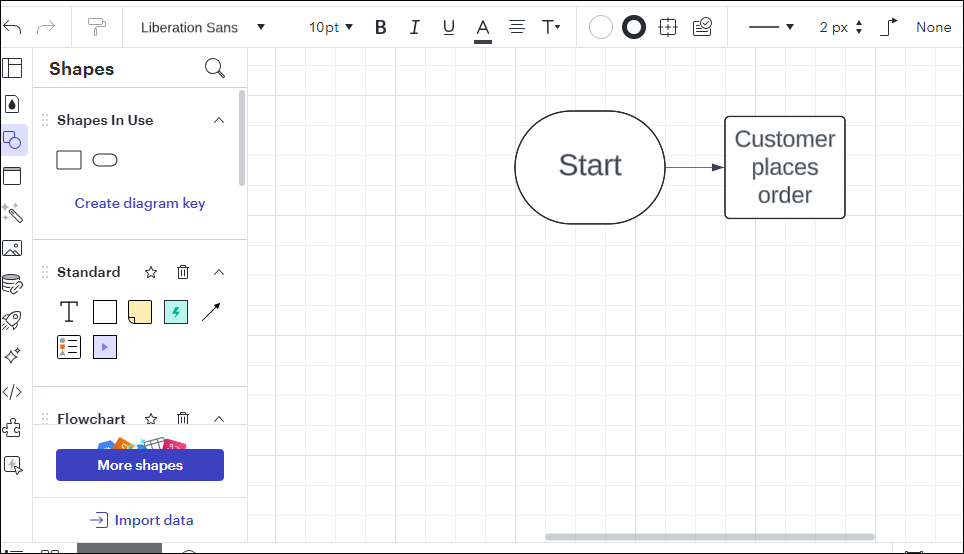This screenshot has height=554, width=964.
Task: Click the rocket icon in sidebar
Action: (12, 320)
